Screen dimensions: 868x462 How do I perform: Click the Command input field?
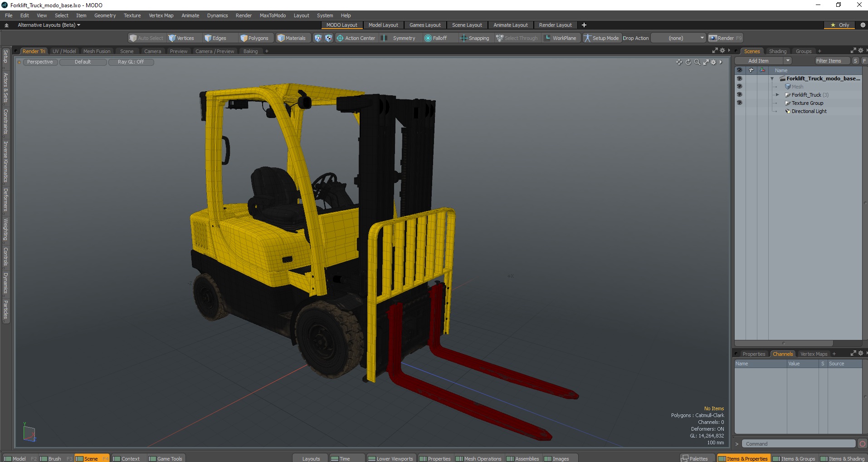[799, 444]
